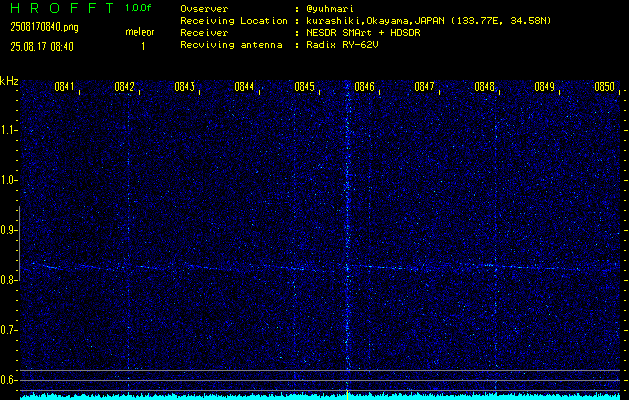Click the kHz axis unit label
629x400 pixels.
click(x=9, y=81)
